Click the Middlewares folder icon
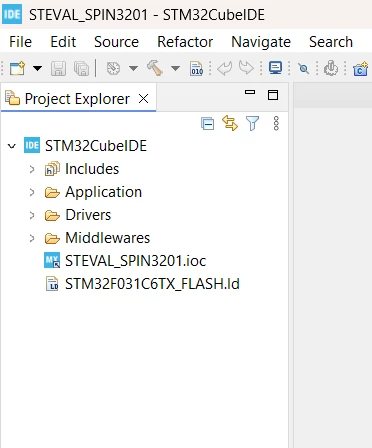The width and height of the screenshot is (372, 448). tap(52, 238)
